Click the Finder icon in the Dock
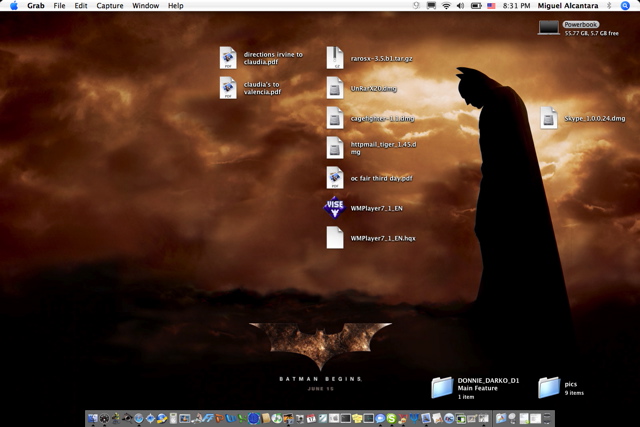 coord(93,418)
